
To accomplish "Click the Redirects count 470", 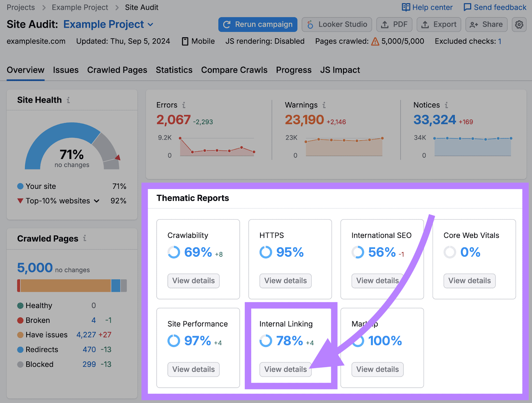I will click(x=89, y=349).
